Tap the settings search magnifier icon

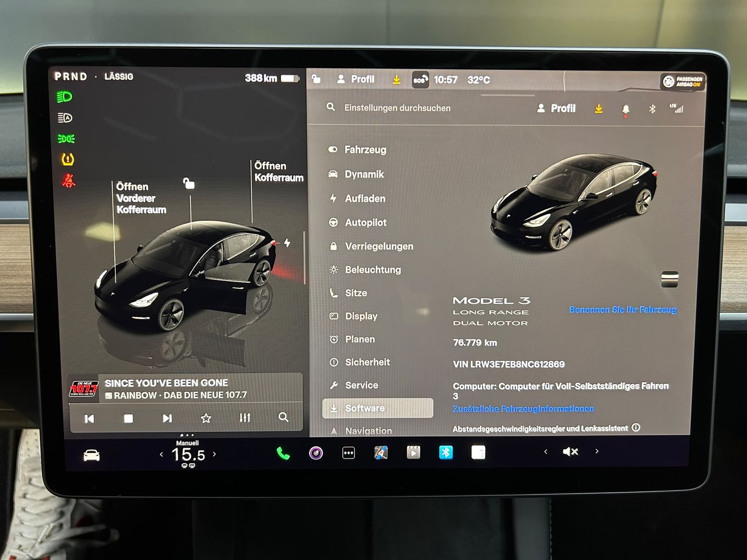[x=331, y=107]
